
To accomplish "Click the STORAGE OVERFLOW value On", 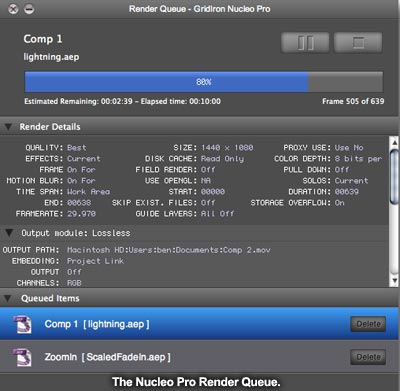I will 339,203.
